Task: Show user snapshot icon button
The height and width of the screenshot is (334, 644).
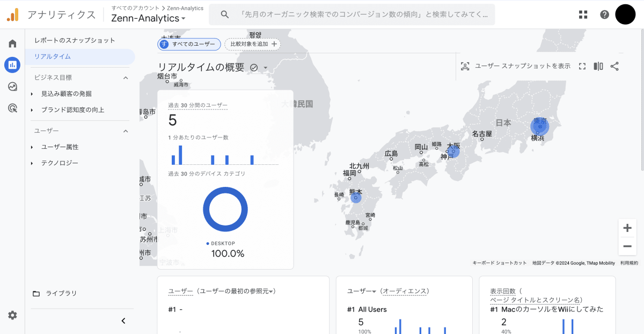Action: tap(465, 66)
